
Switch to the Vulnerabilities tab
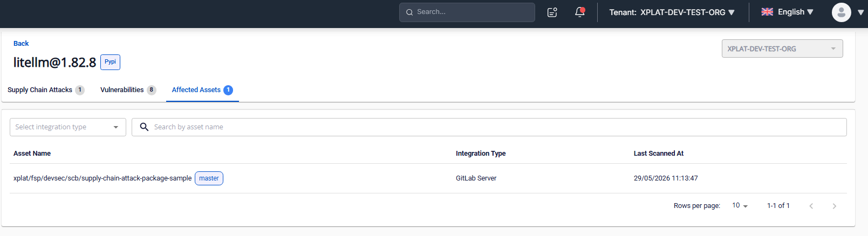coord(128,90)
